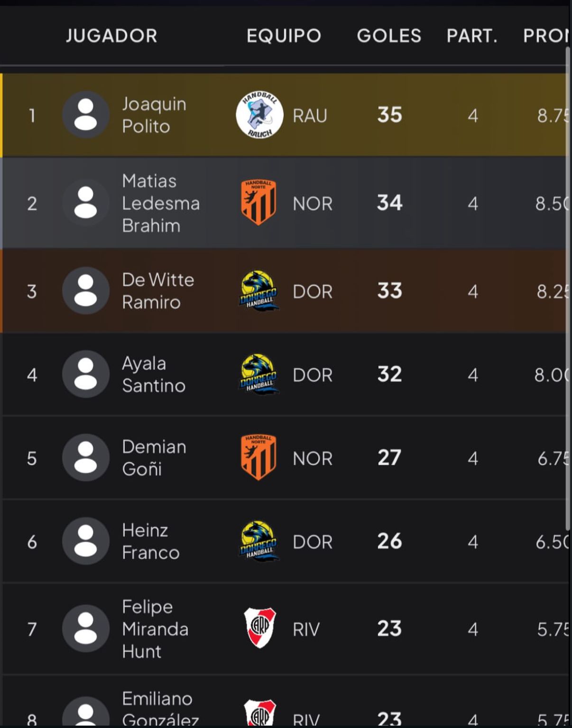Click the EQUIPO column header

[x=284, y=36]
